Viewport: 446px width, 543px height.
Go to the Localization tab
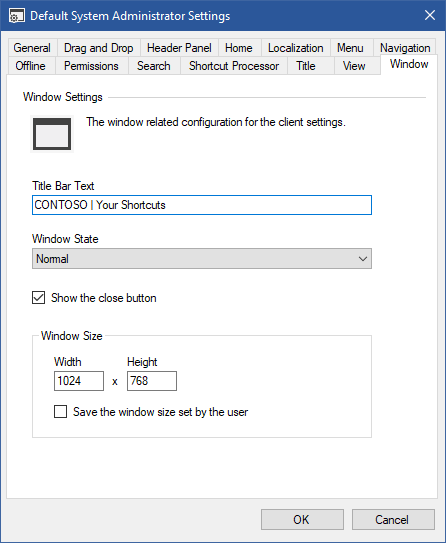(295, 48)
